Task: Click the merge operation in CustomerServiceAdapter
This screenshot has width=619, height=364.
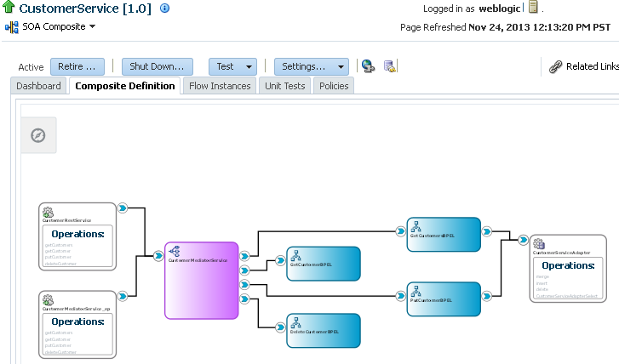Action: point(542,277)
